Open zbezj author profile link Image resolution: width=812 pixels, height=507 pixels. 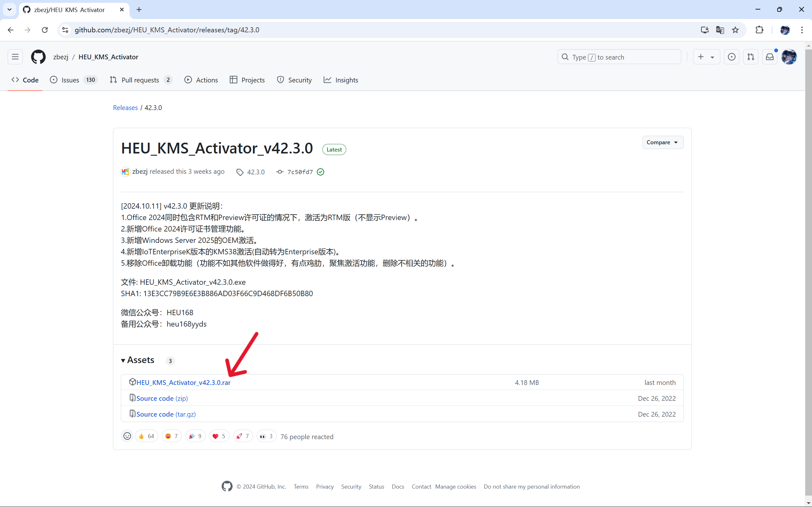[140, 171]
